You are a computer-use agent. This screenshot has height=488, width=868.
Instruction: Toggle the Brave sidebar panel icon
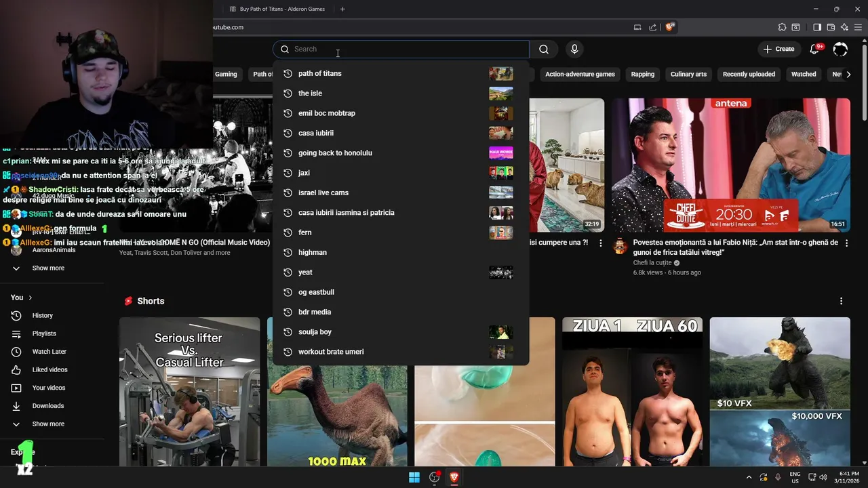(x=817, y=27)
